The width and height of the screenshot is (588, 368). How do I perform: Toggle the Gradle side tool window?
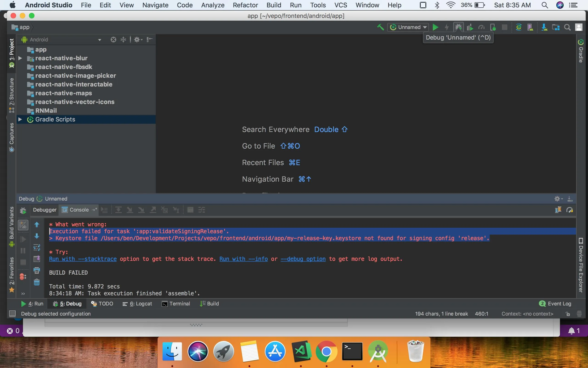[x=581, y=51]
